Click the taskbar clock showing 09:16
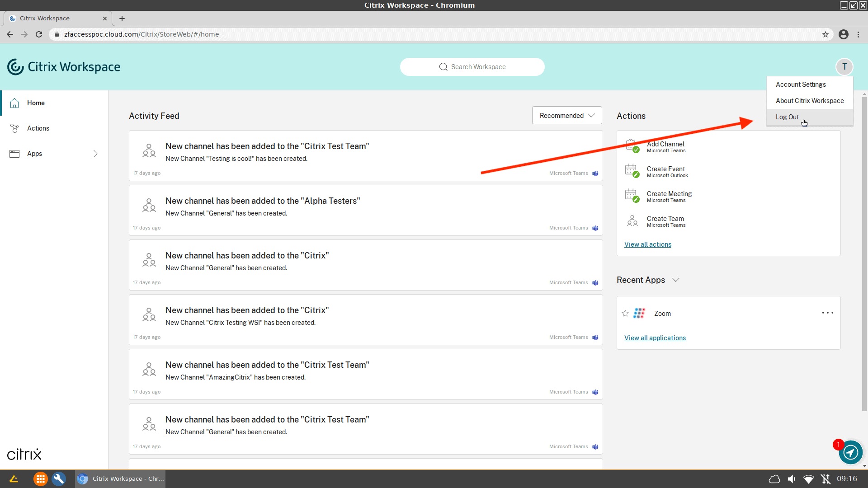 (x=847, y=479)
